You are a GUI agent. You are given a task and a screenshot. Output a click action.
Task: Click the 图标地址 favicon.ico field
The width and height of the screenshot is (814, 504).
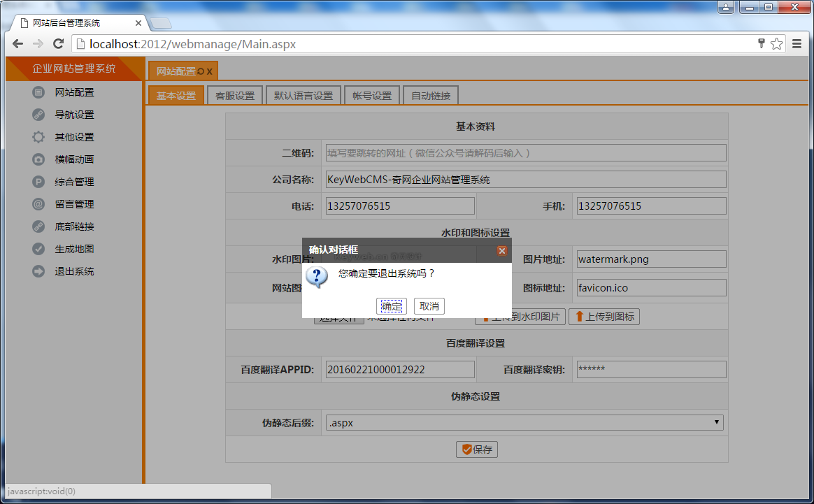click(x=652, y=287)
